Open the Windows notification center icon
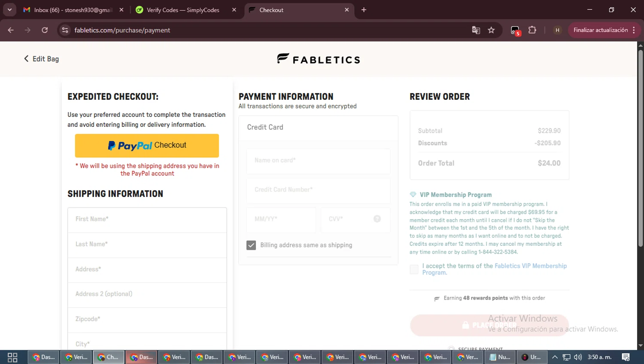 [626, 357]
